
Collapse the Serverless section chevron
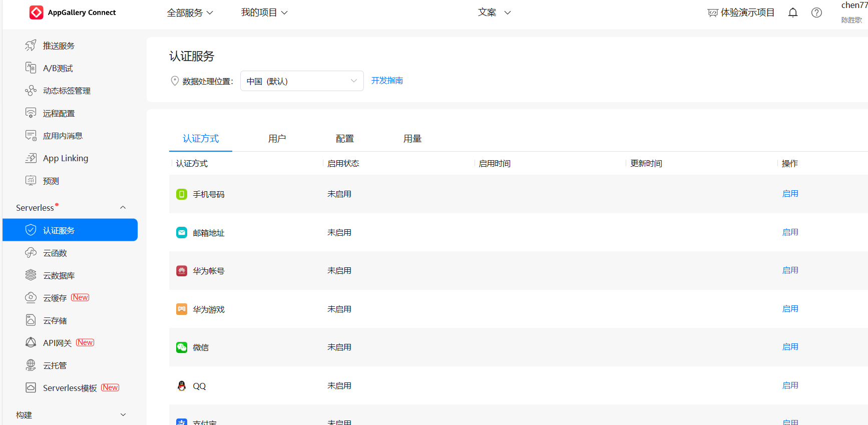tap(123, 208)
